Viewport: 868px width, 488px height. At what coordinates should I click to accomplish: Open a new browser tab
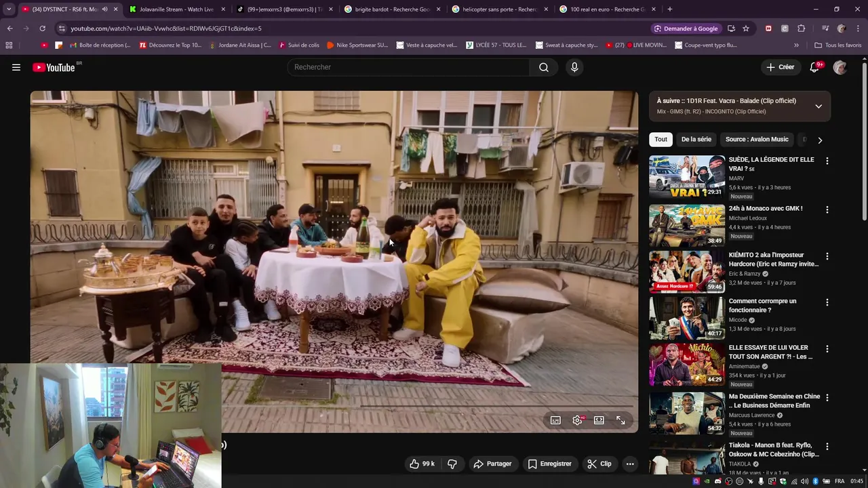point(670,9)
